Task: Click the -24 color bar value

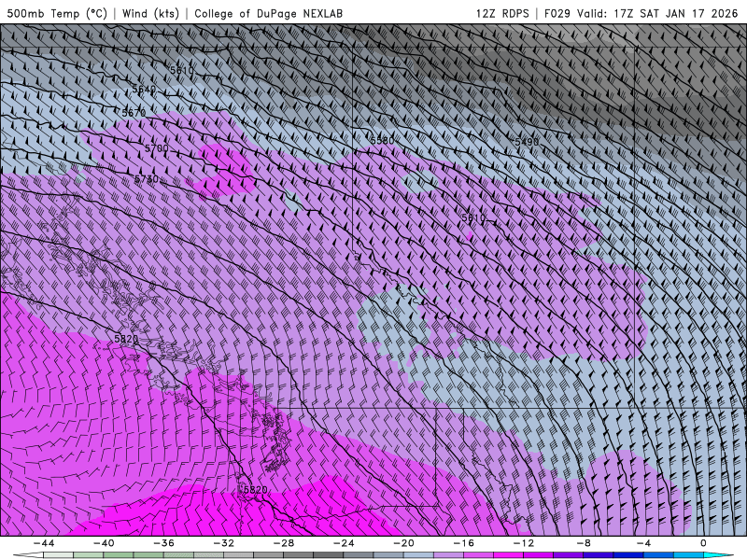Action: [343, 543]
